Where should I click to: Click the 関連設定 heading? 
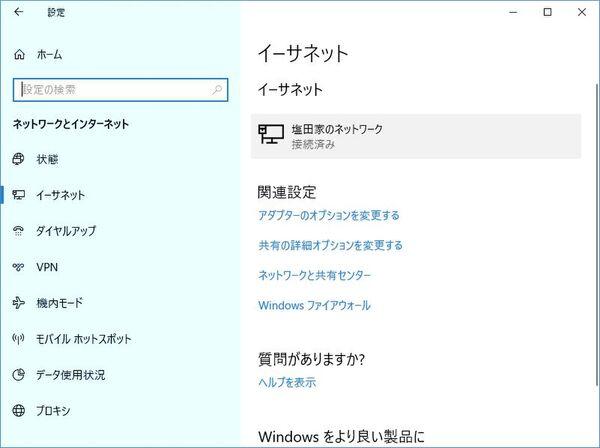pos(287,192)
